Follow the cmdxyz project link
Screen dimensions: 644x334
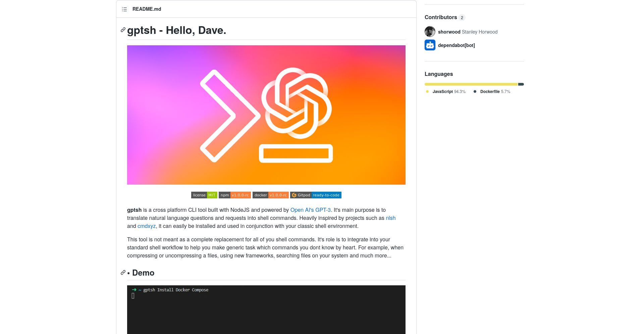tap(147, 226)
